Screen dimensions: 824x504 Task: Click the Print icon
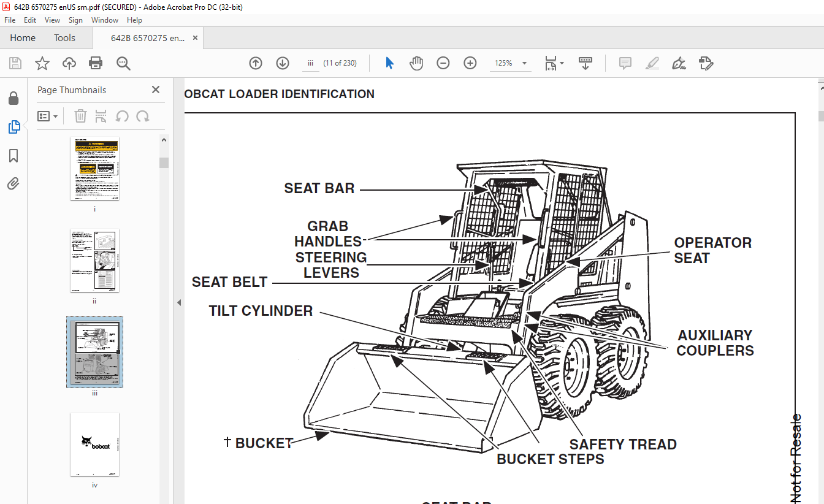coord(96,63)
